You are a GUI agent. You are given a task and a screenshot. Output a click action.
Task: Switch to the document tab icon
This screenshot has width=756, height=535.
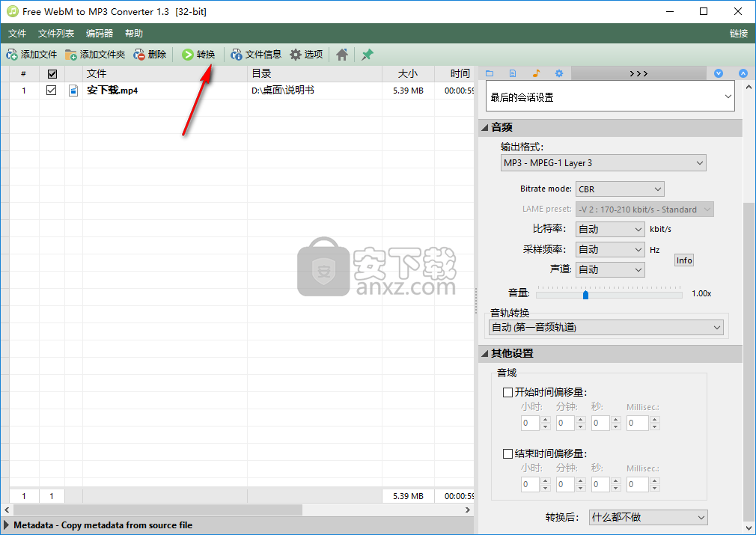513,73
